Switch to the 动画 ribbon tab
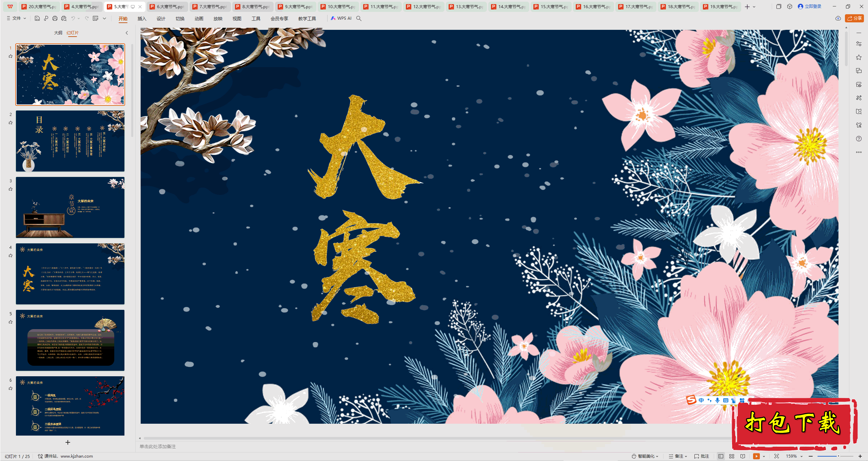Image resolution: width=868 pixels, height=461 pixels. click(x=199, y=19)
